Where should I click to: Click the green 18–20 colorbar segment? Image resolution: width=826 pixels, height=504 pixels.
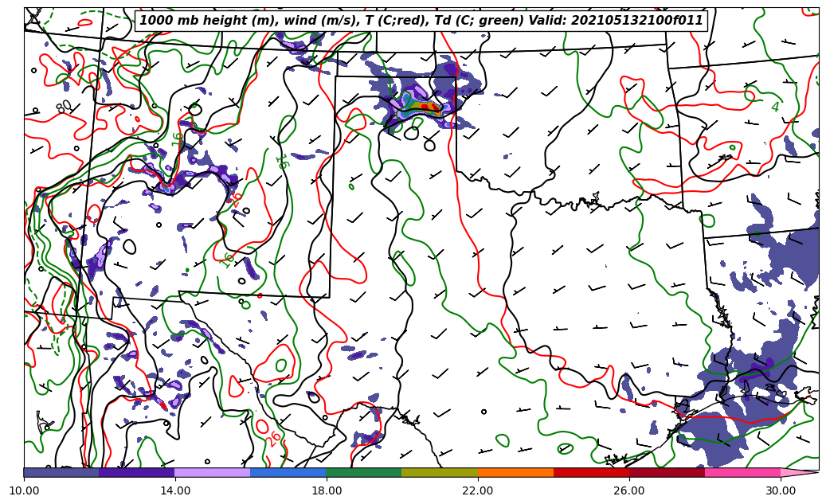(x=364, y=472)
